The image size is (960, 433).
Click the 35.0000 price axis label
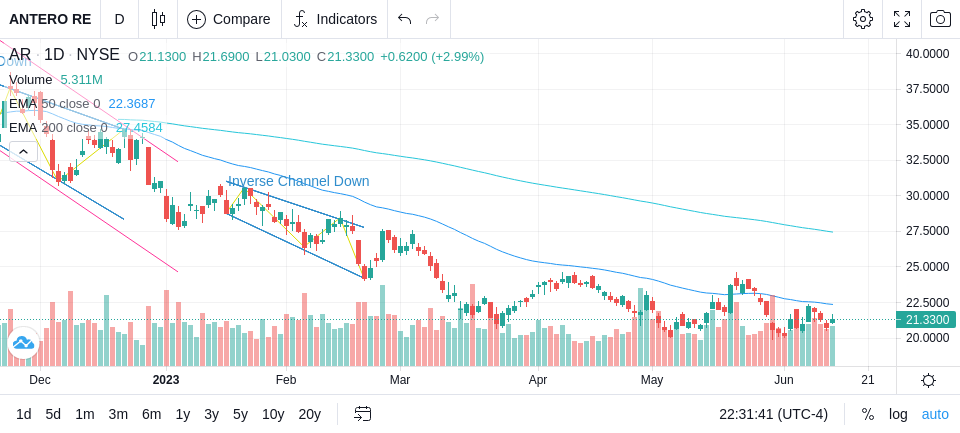928,125
